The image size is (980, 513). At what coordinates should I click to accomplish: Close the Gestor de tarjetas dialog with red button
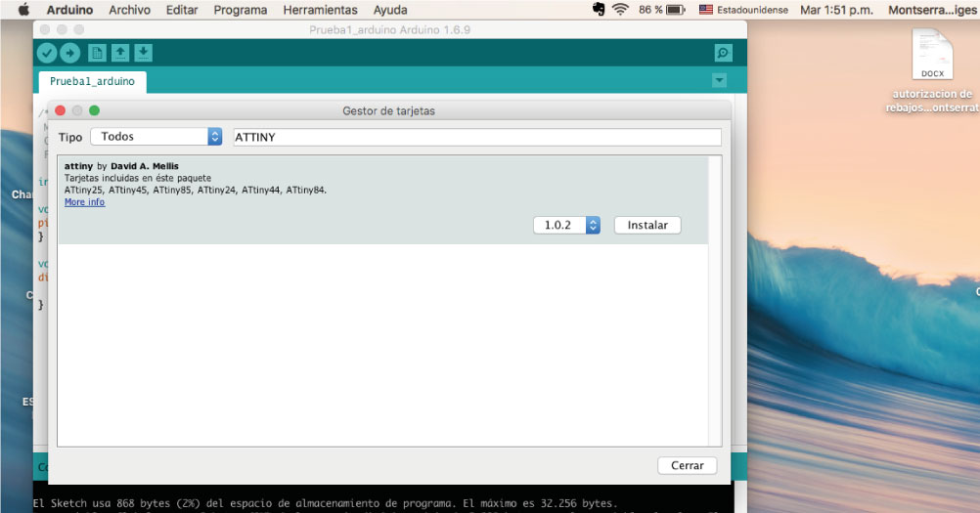(x=61, y=110)
